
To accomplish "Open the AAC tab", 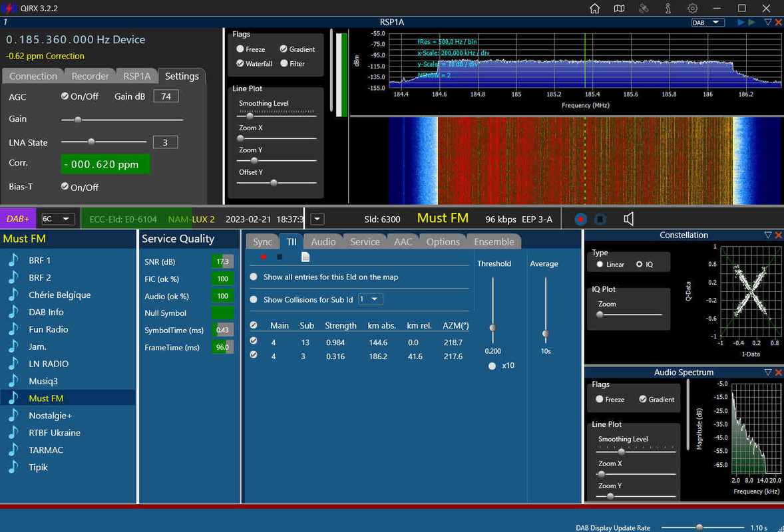I will point(403,242).
